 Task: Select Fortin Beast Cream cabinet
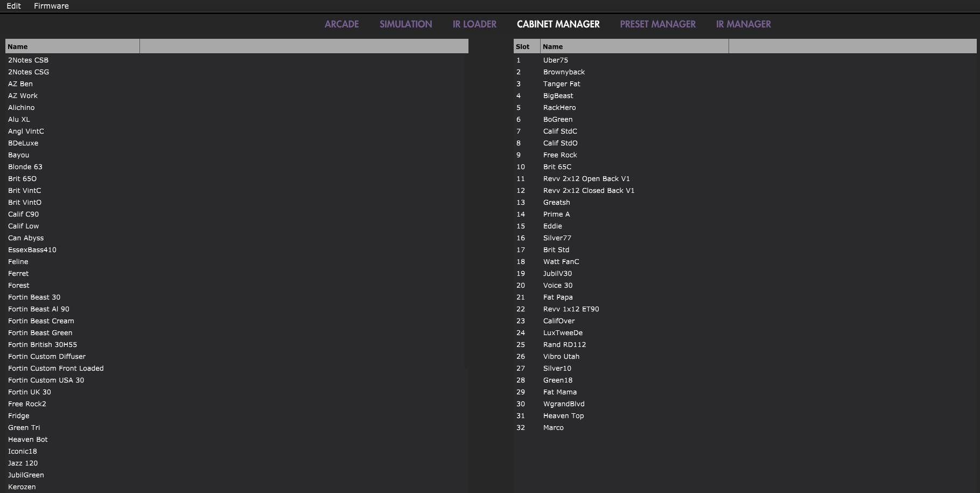click(x=41, y=321)
